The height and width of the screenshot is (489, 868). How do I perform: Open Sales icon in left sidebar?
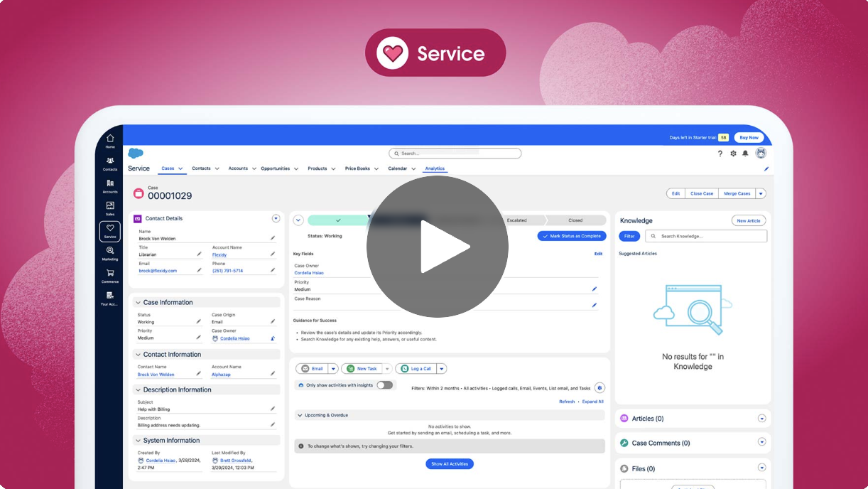(110, 208)
